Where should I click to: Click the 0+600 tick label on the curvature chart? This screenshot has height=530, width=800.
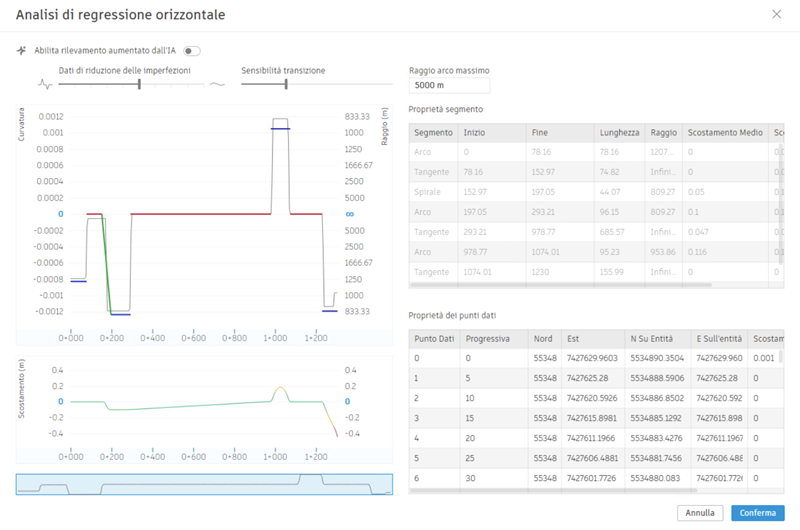[x=193, y=338]
